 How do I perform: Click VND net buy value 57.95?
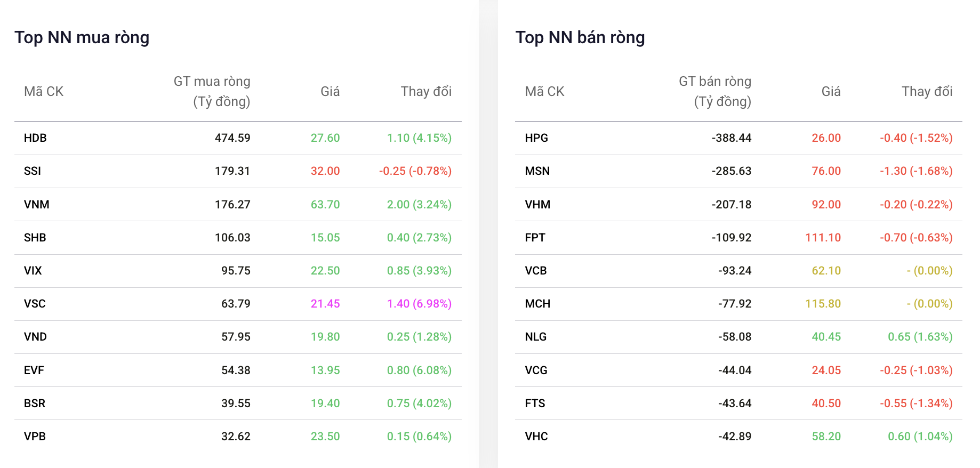pos(236,337)
